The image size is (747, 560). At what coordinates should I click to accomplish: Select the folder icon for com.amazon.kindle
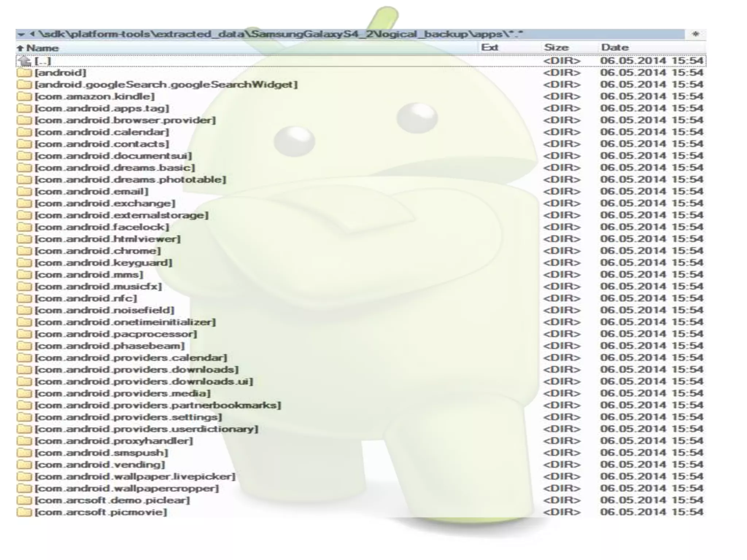[x=24, y=97]
